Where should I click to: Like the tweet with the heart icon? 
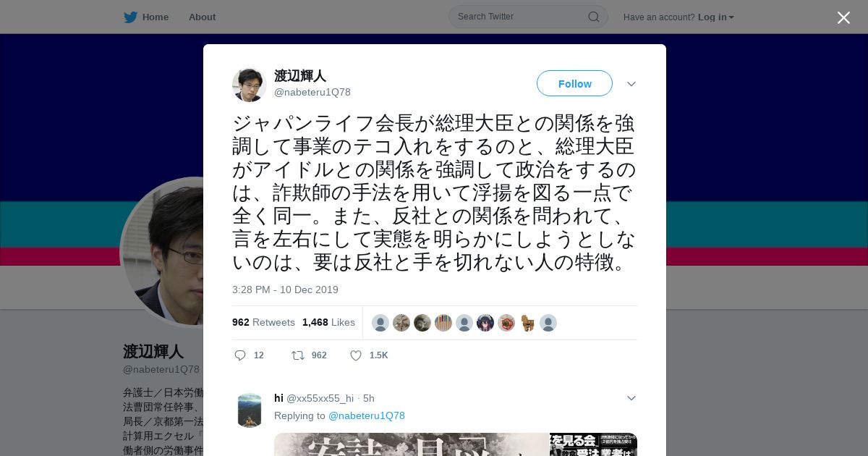pyautogui.click(x=356, y=355)
